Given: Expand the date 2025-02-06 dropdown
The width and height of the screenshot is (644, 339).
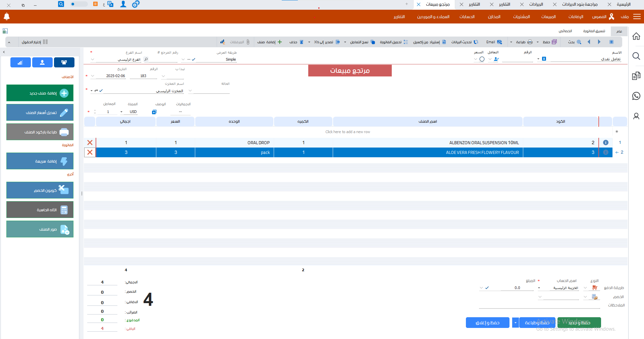Looking at the screenshot, I should click(93, 76).
